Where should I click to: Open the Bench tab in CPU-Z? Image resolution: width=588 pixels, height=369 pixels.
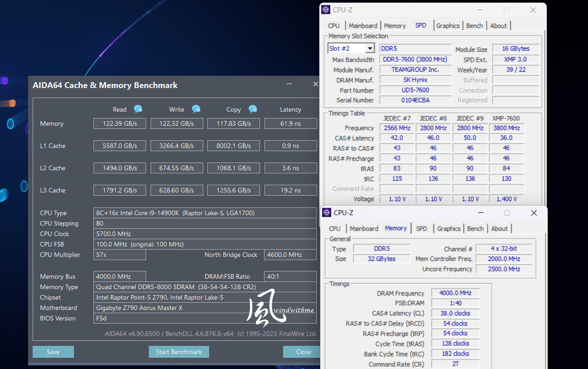point(475,26)
